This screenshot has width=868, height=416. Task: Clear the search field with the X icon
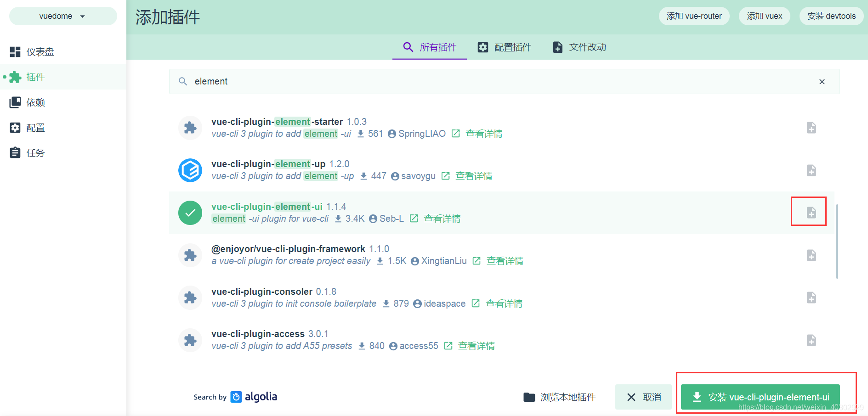(x=822, y=82)
